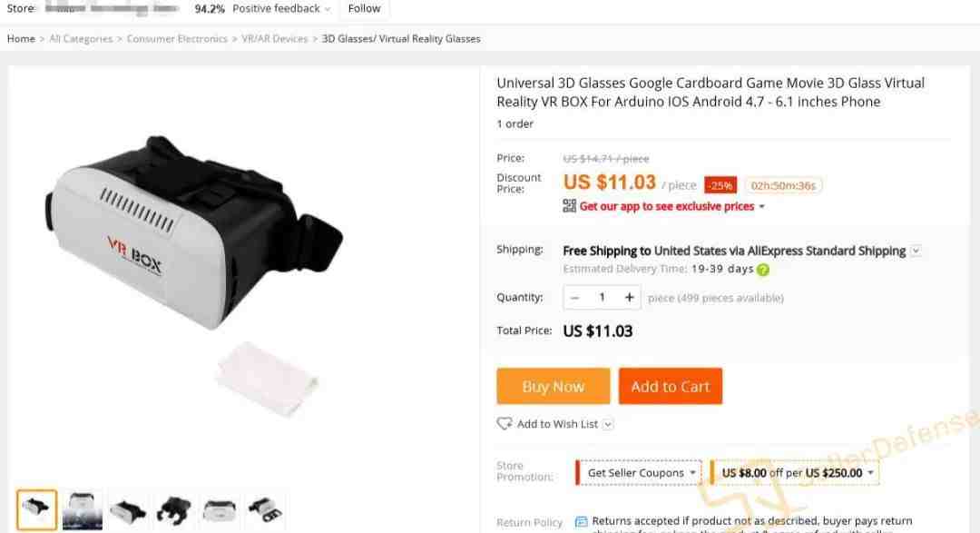This screenshot has width=980, height=533.
Task: Select the last product thumbnail image
Action: (264, 510)
